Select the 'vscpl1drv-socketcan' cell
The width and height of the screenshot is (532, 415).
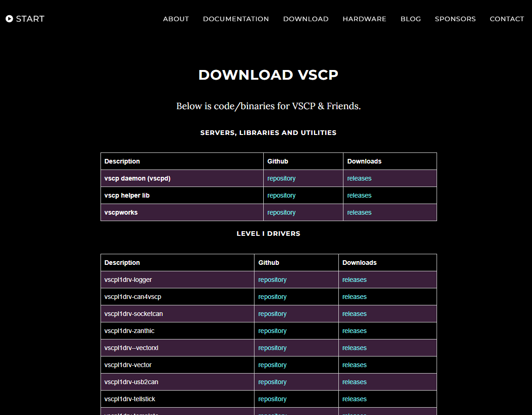(x=177, y=314)
